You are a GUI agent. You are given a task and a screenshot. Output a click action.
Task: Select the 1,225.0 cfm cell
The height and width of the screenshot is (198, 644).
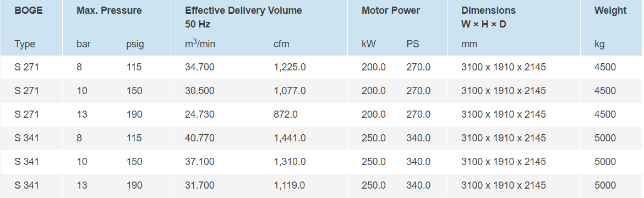click(290, 67)
